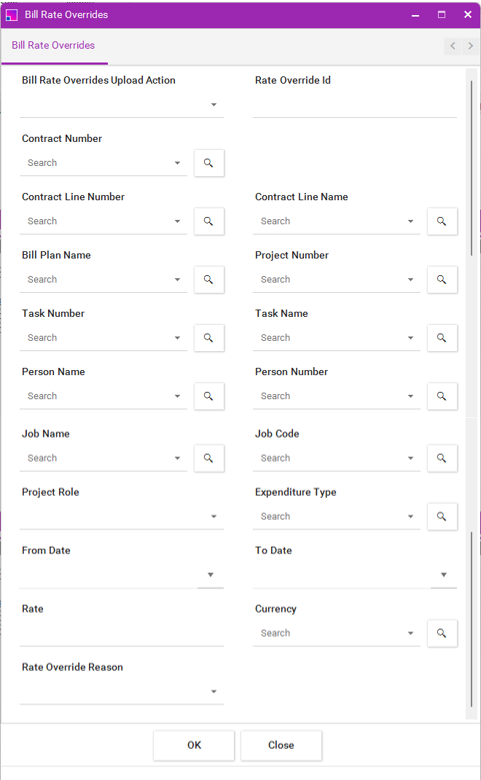Open the Project Number lookup magnifier icon

click(442, 280)
